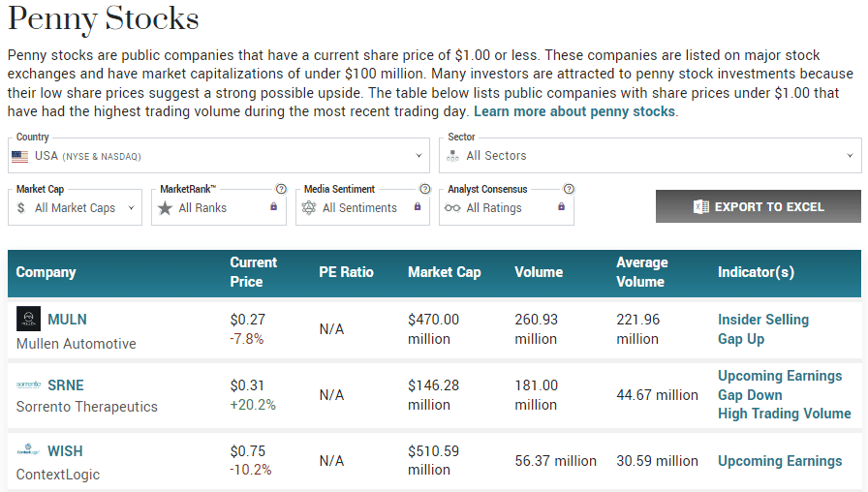Click the USA flag icon
868x492 pixels.
click(x=20, y=157)
